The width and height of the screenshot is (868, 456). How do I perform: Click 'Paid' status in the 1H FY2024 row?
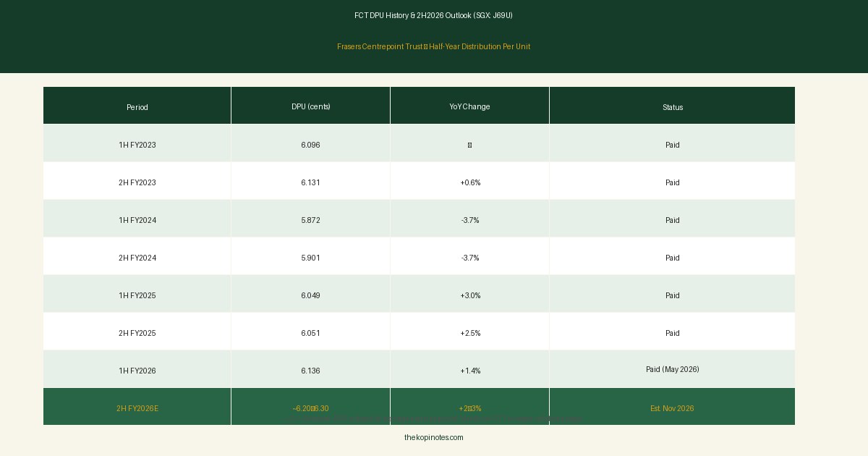pos(673,220)
